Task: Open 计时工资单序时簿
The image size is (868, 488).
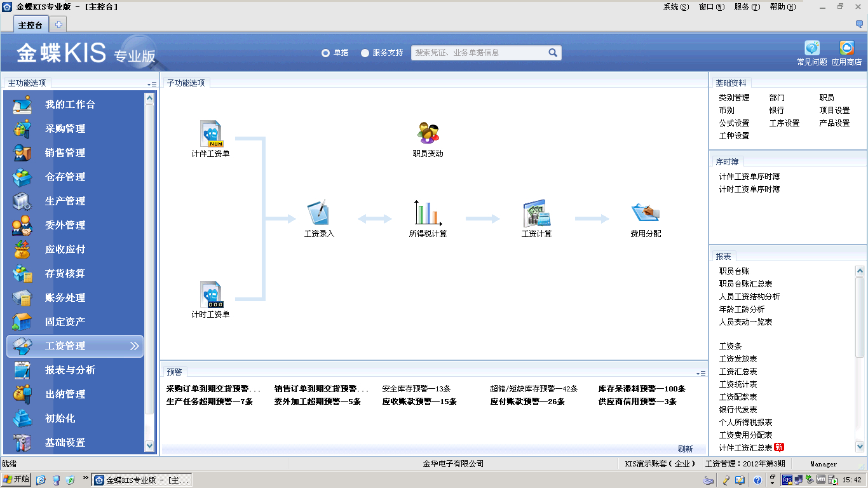Action: click(x=749, y=189)
